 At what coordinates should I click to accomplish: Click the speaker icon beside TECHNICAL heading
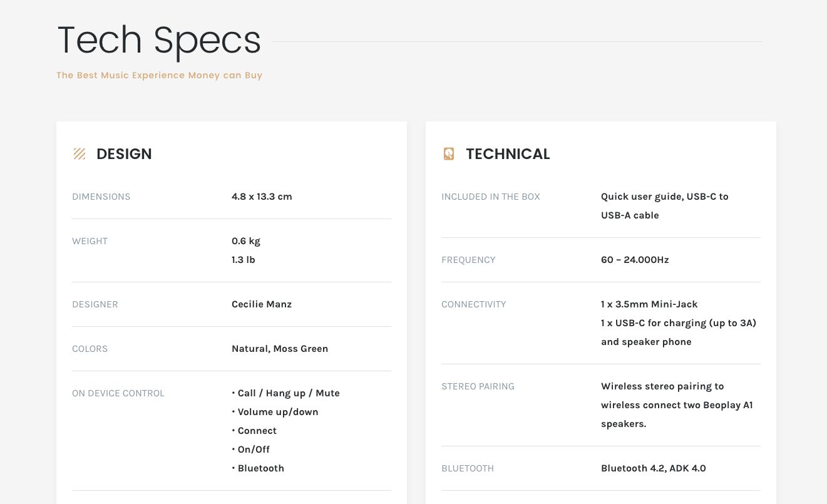click(449, 154)
